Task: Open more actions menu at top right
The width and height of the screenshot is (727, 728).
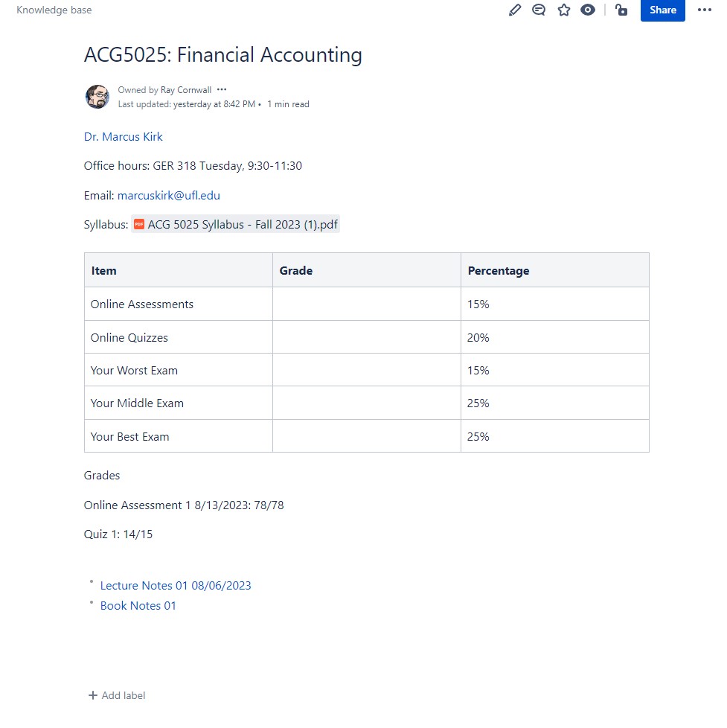Action: click(704, 10)
